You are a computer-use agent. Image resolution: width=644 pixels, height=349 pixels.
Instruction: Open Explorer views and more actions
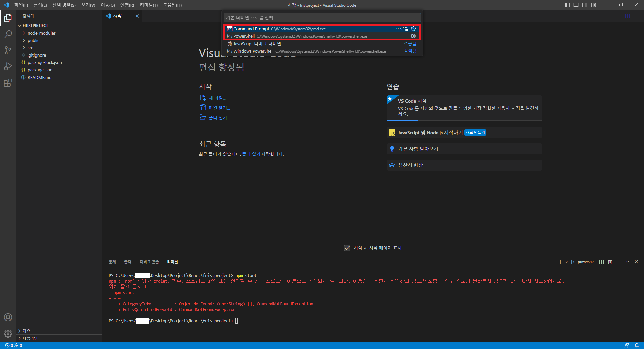[94, 16]
